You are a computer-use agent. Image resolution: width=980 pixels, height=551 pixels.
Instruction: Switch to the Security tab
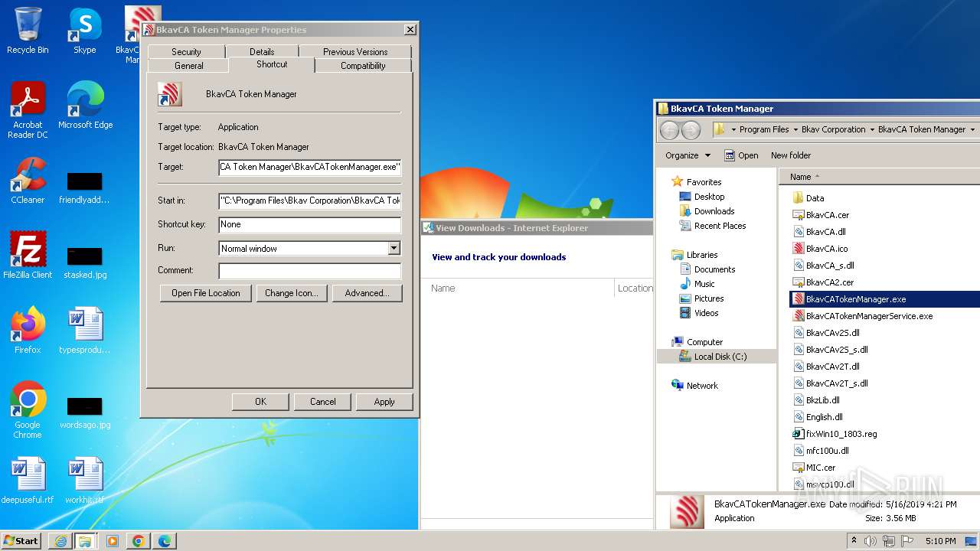(186, 52)
